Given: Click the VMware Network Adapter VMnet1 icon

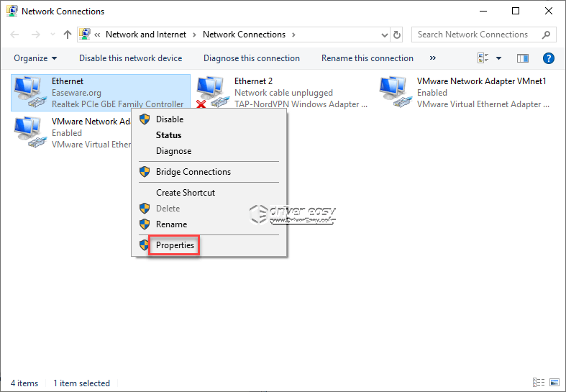Looking at the screenshot, I should [x=395, y=92].
